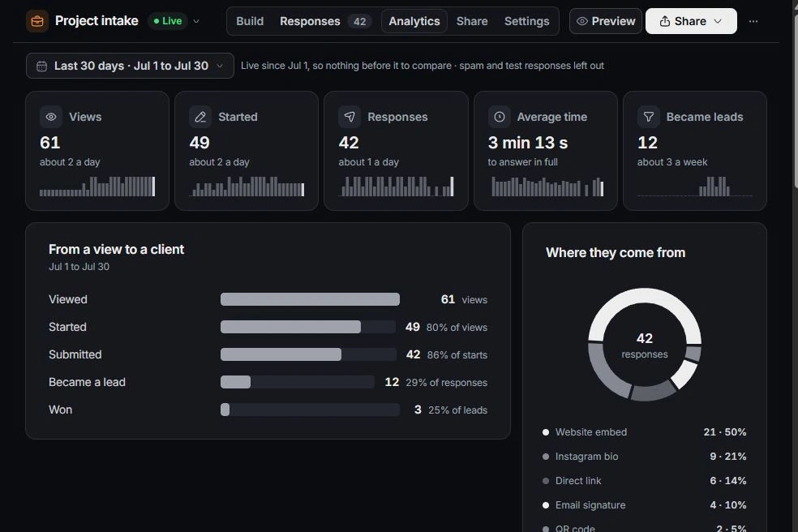Click the '4 · 10%' value
Screen dimensions: 798x532
728,505
